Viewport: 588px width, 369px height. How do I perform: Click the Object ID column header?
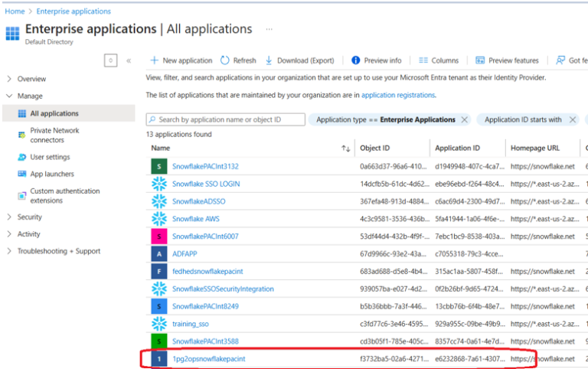374,148
